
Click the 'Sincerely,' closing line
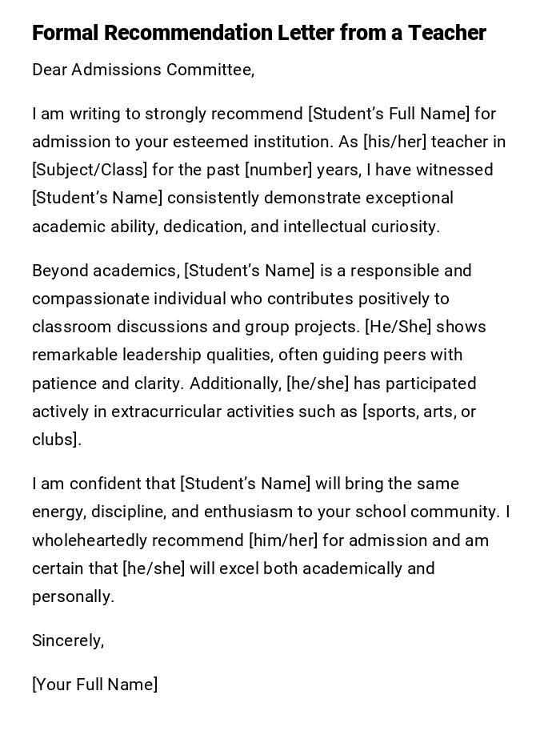68,641
